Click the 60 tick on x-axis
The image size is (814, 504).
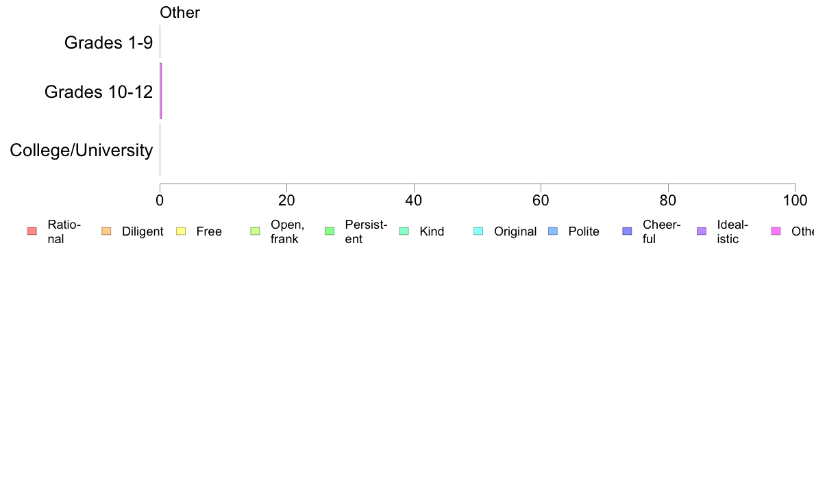coord(541,201)
